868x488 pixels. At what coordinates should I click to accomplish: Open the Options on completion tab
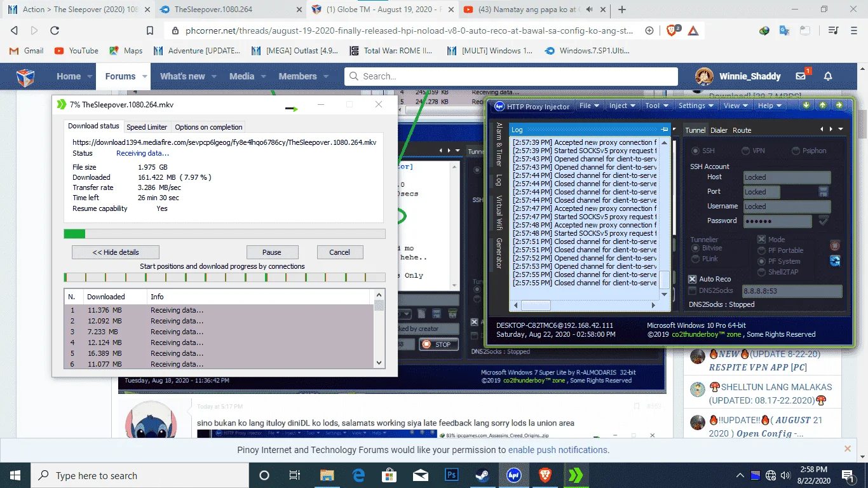tap(208, 127)
